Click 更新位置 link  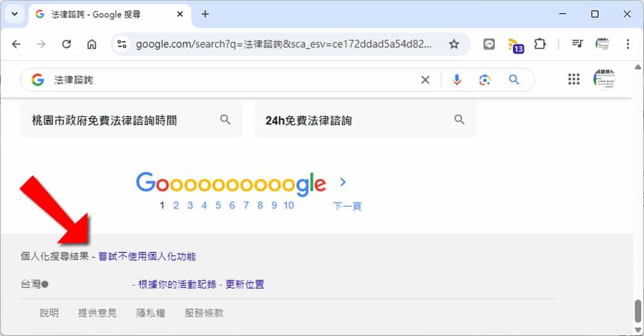[245, 285]
